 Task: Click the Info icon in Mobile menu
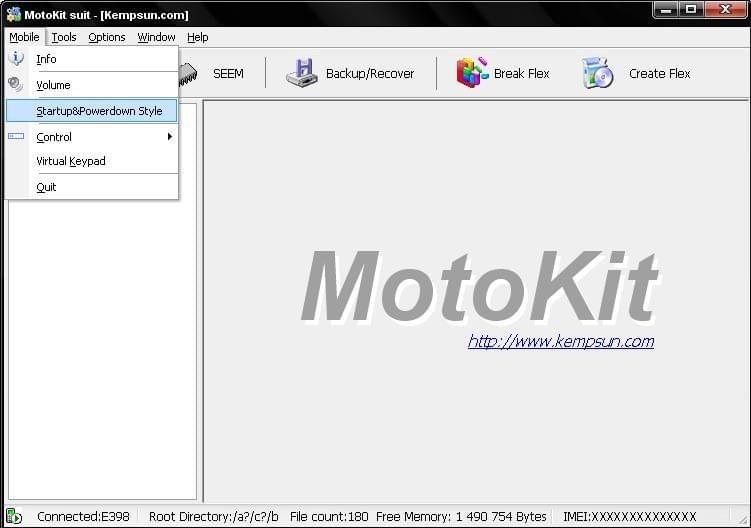[x=16, y=59]
